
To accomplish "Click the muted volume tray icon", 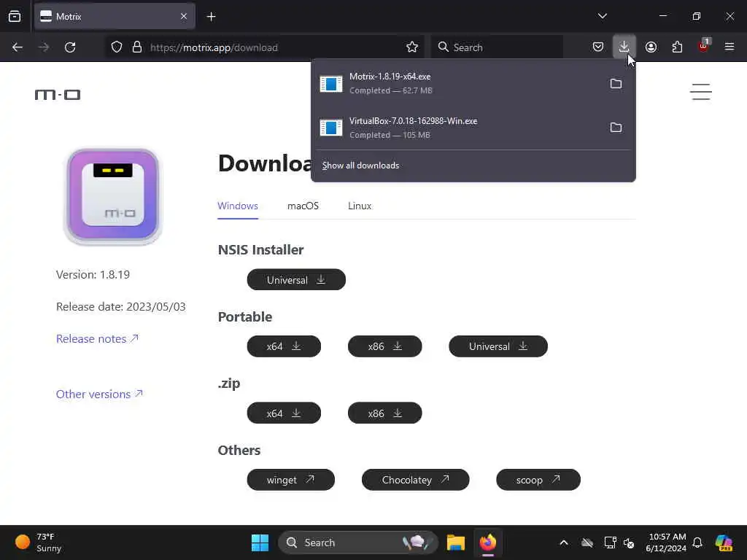I will pos(629,542).
